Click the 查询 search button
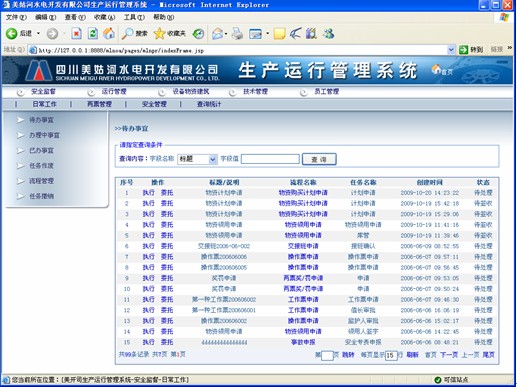This screenshot has height=387, width=517. 319,159
